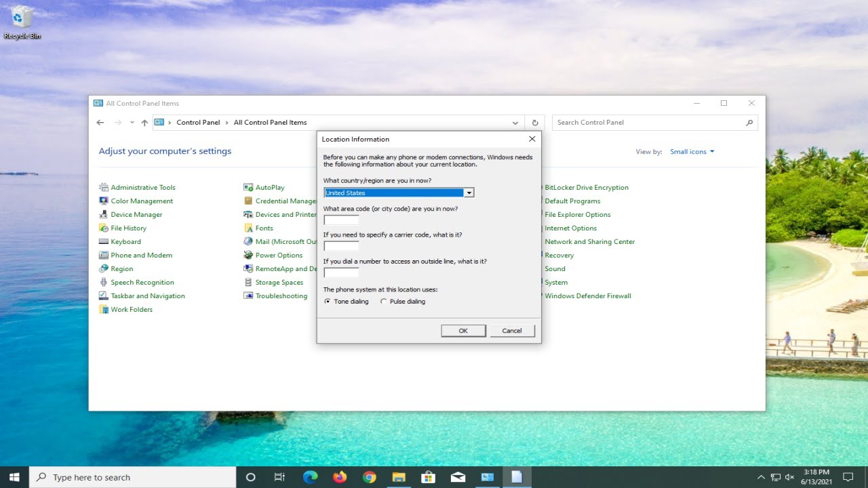
Task: Open the Internet Options link
Action: click(570, 228)
